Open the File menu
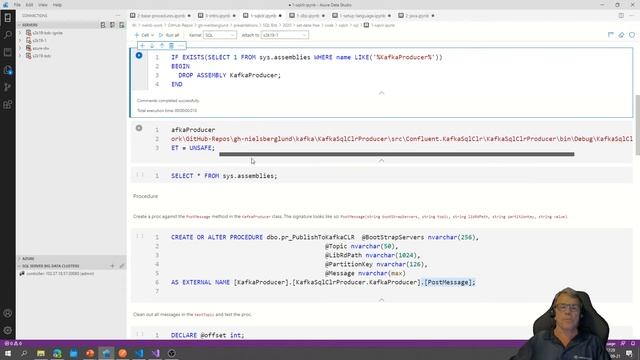 [x=17, y=5]
